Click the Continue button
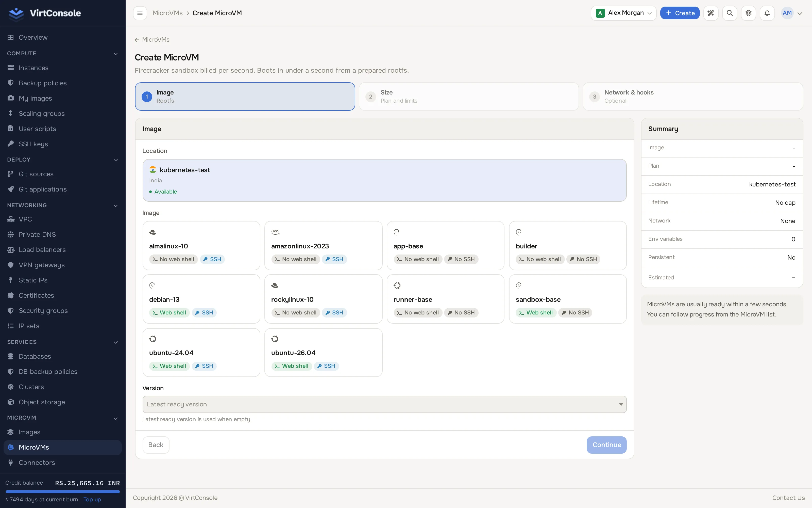Screen dimensions: 812x508 606,445
